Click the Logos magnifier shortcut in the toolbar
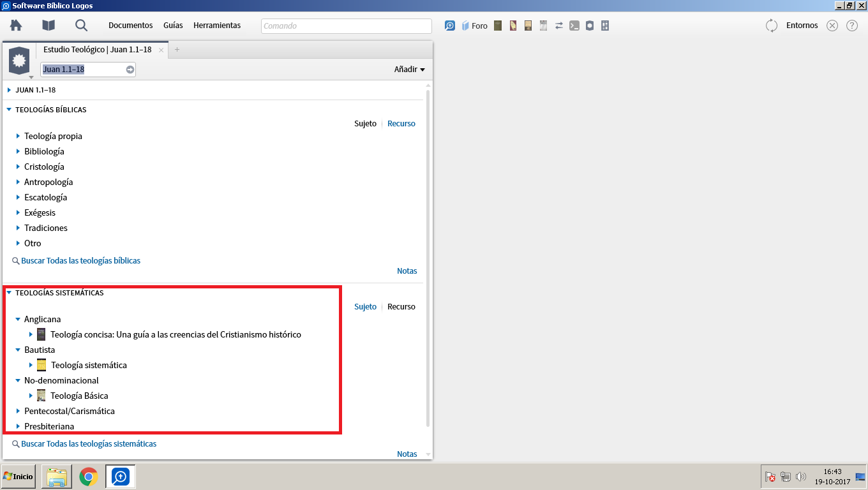 click(450, 26)
